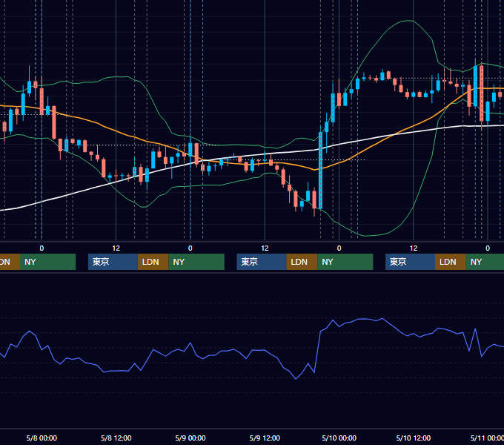Select the NY session block beside 5/11 00:00
This screenshot has width=504, height=445.
[x=485, y=262]
